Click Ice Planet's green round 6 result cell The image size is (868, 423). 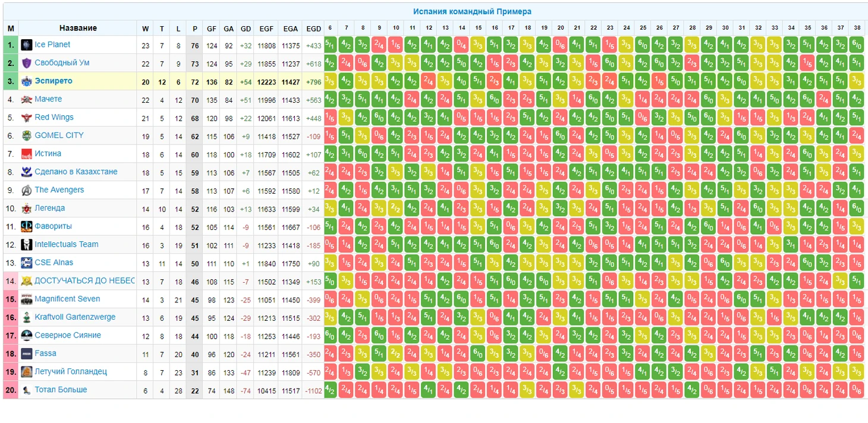click(x=331, y=45)
